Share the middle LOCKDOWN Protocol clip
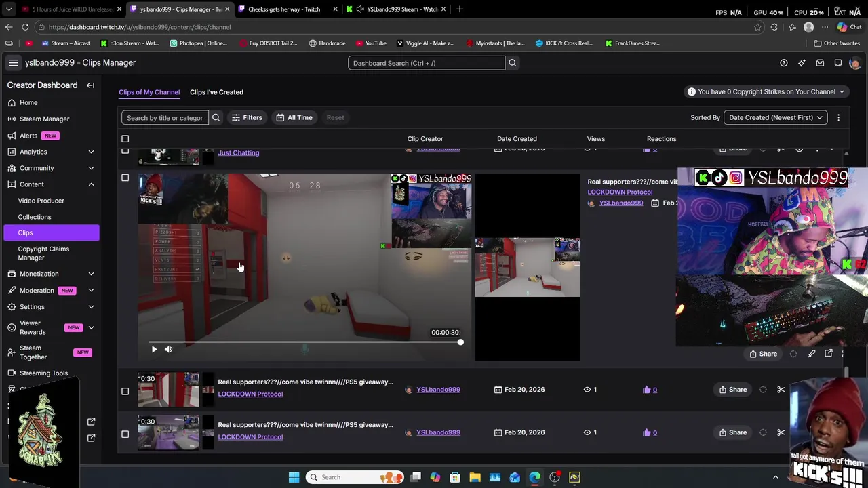This screenshot has width=868, height=488. (732, 390)
